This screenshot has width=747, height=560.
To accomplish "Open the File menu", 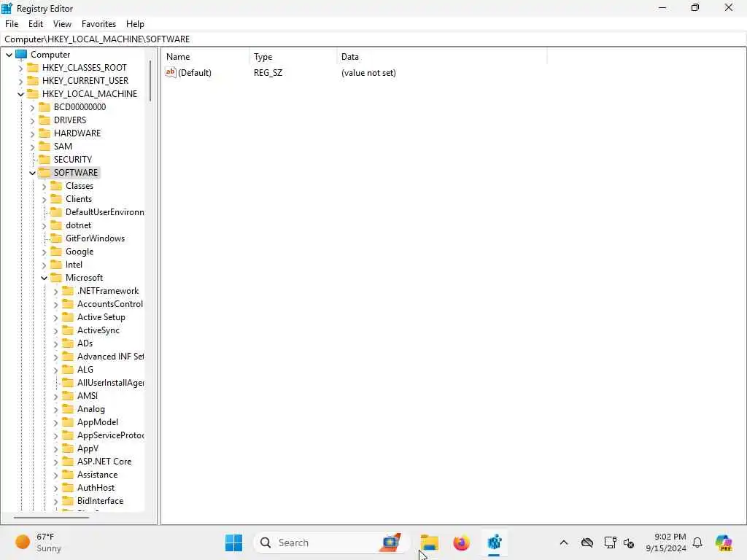I will point(12,24).
